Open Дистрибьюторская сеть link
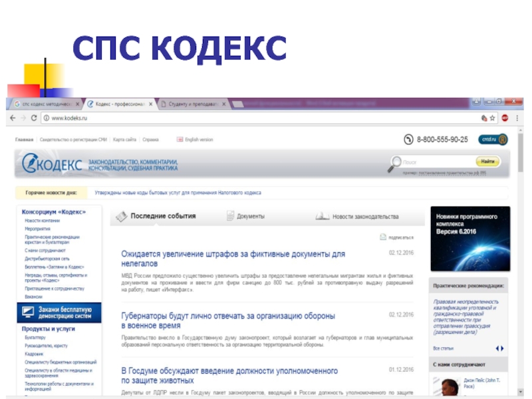Viewport: 532px width, 399px height. (x=47, y=259)
